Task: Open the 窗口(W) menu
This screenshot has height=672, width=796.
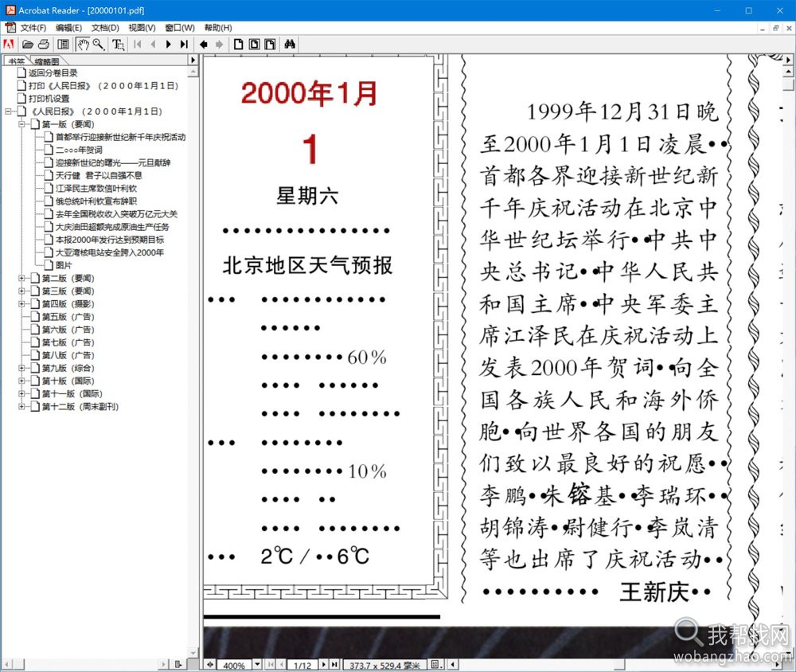Action: 180,28
